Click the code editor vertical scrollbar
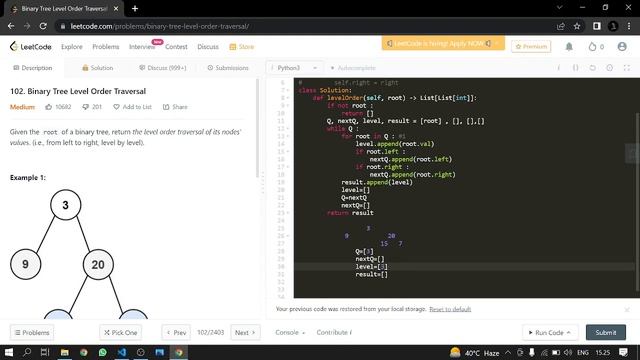Screen dimensions: 640x360 (x=637, y=202)
